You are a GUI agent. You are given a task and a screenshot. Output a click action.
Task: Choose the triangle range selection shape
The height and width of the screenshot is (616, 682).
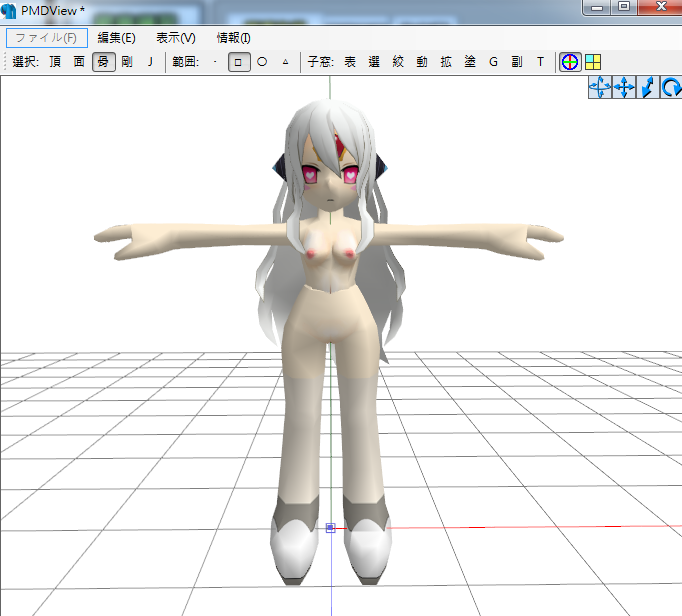click(285, 62)
